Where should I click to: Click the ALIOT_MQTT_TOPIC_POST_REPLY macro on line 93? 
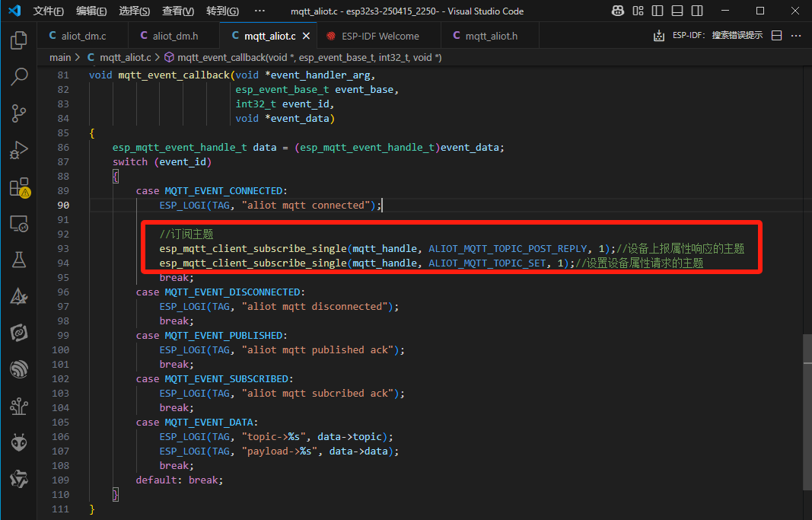508,249
